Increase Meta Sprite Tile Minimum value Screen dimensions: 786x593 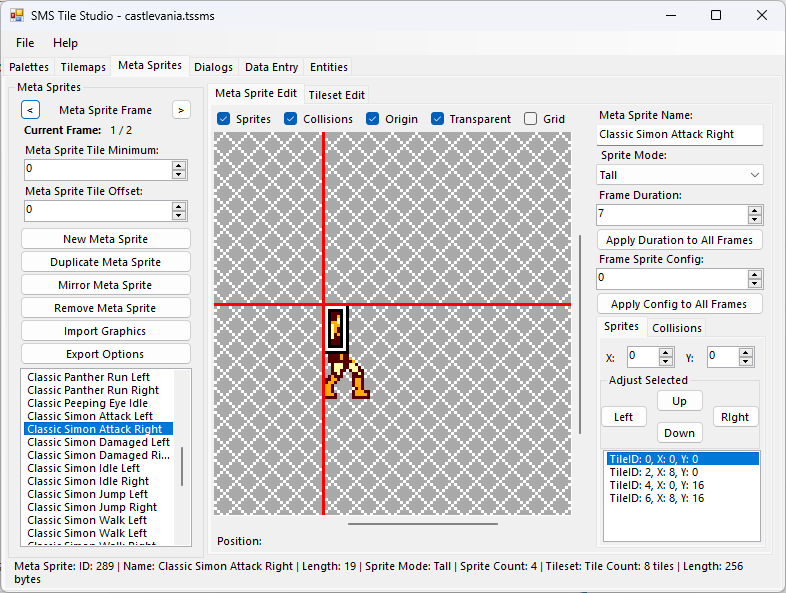coord(179,165)
